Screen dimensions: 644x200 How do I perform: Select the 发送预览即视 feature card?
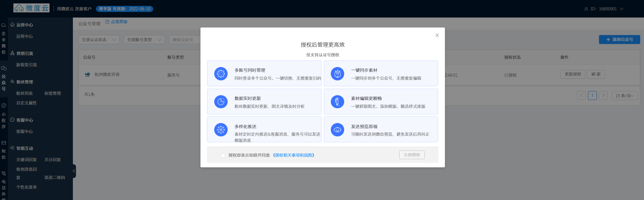[381, 129]
